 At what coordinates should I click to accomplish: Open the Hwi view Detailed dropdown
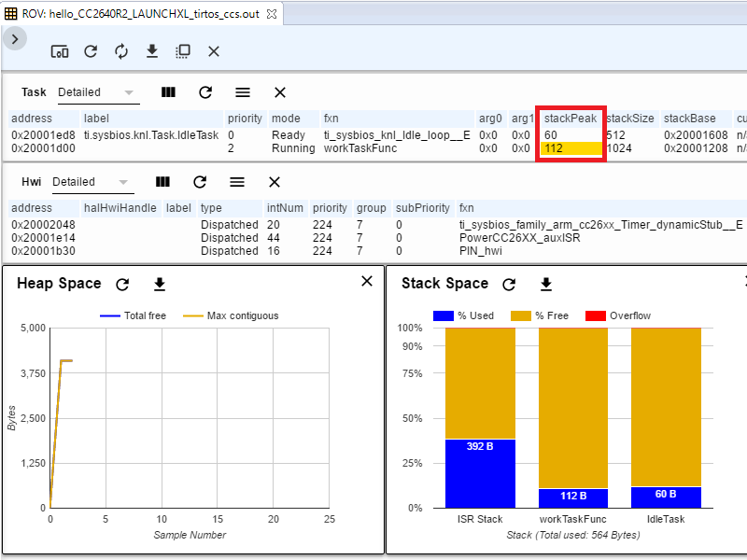pyautogui.click(x=91, y=182)
